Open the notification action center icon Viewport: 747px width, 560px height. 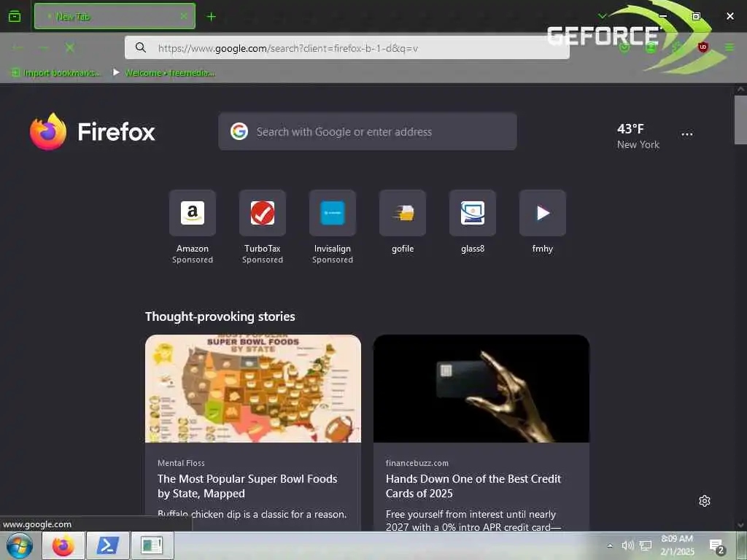click(x=716, y=546)
